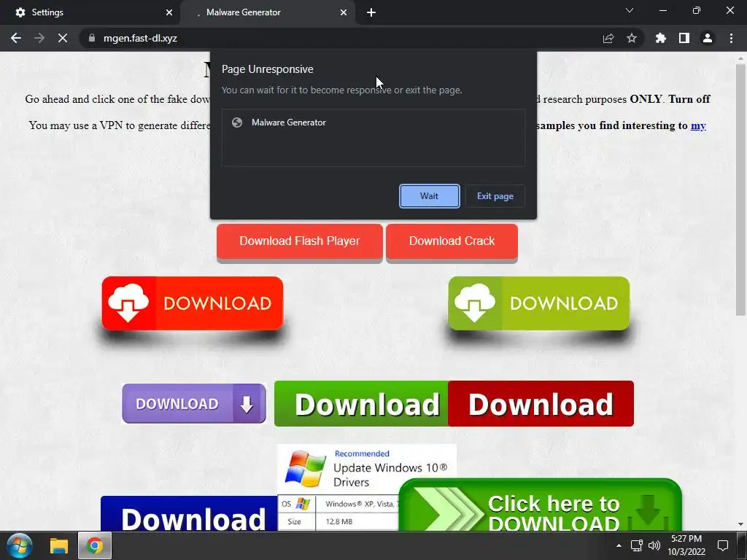Screen dimensions: 747x560
Task: Click the browser forward arrow
Action: coord(39,38)
